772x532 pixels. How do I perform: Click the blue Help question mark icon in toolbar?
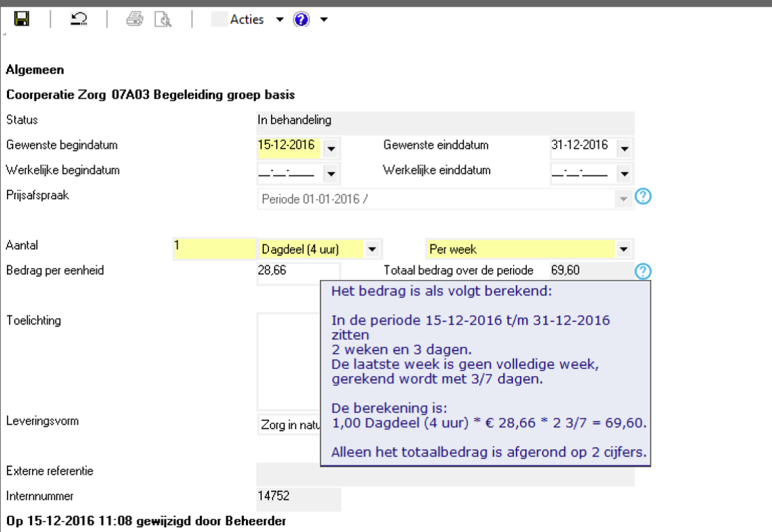[x=301, y=19]
